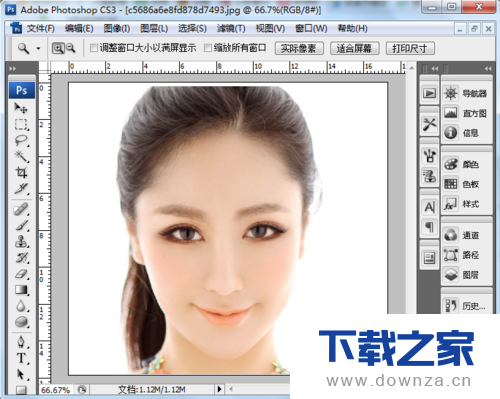This screenshot has height=399, width=500.
Task: Open the Zoom tool preset dropdown arrow
Action: pos(39,49)
